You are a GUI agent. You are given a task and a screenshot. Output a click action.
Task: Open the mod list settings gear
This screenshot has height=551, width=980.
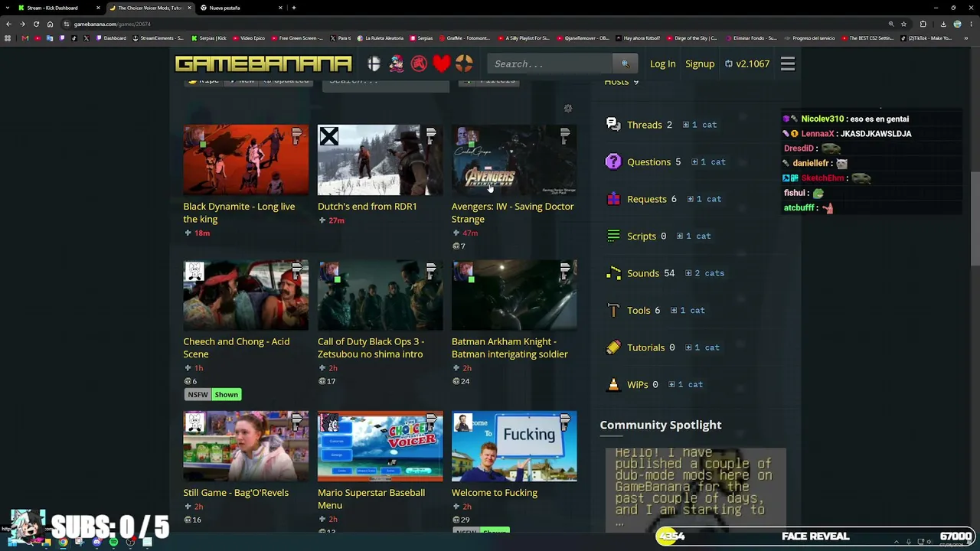tap(568, 109)
